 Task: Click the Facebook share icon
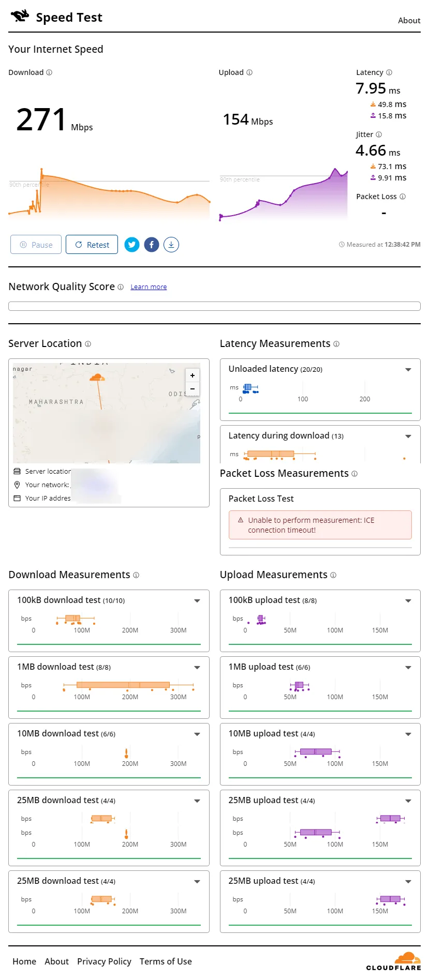coord(151,245)
